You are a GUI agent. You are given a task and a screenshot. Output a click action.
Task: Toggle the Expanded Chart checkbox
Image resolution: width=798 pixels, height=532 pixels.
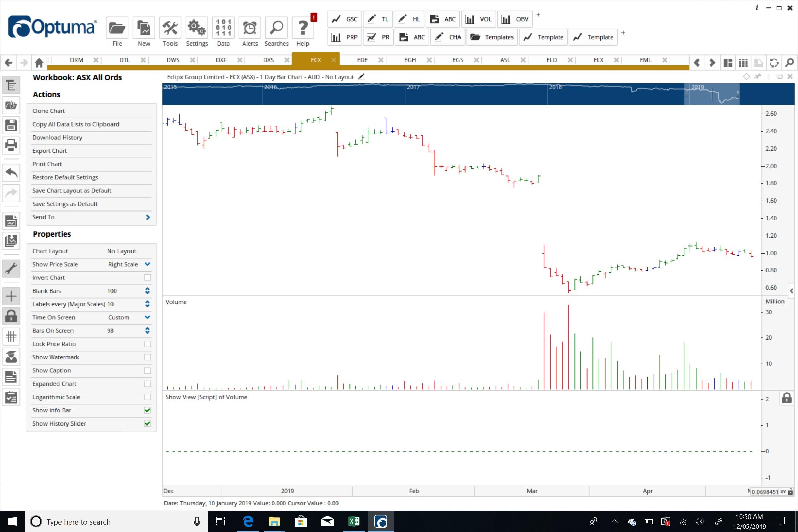tap(148, 384)
